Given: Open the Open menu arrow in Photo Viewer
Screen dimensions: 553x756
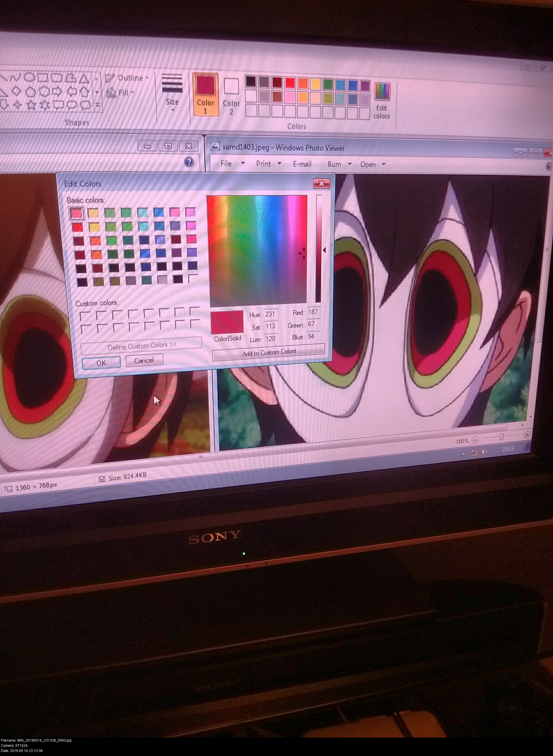Looking at the screenshot, I should pos(384,164).
